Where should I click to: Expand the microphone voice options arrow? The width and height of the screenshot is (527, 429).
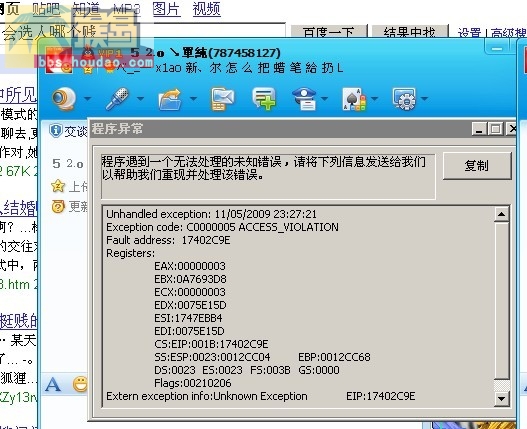(x=140, y=99)
